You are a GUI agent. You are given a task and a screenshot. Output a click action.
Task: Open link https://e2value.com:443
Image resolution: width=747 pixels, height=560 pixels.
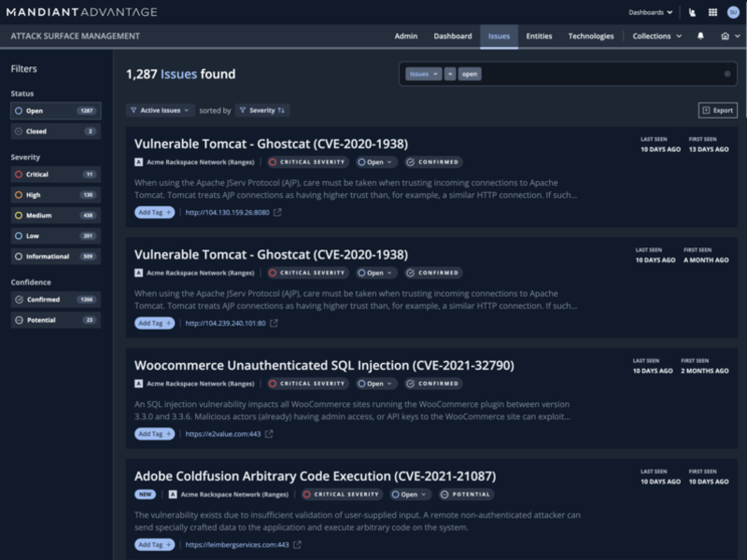(x=223, y=434)
